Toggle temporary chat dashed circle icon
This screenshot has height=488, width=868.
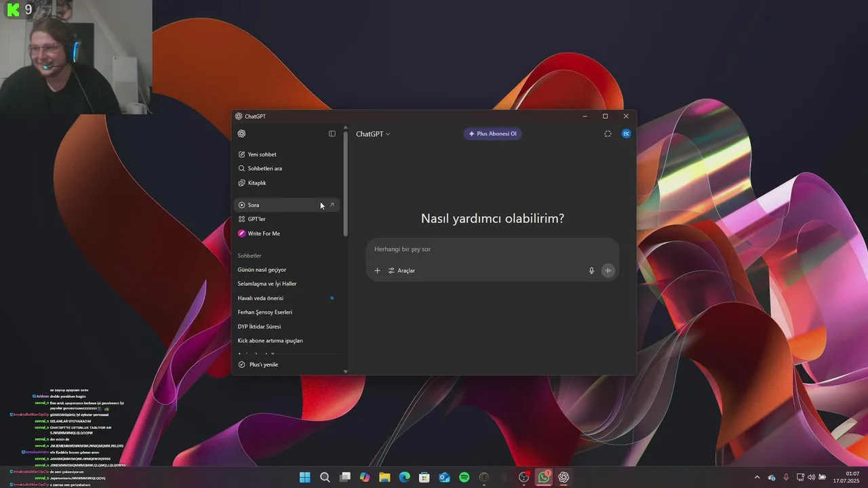[x=608, y=134]
